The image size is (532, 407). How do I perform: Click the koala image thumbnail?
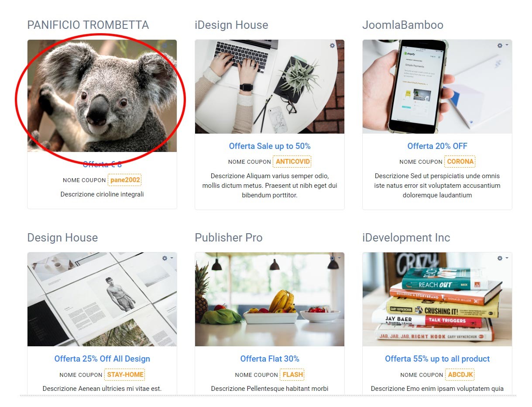tap(102, 96)
